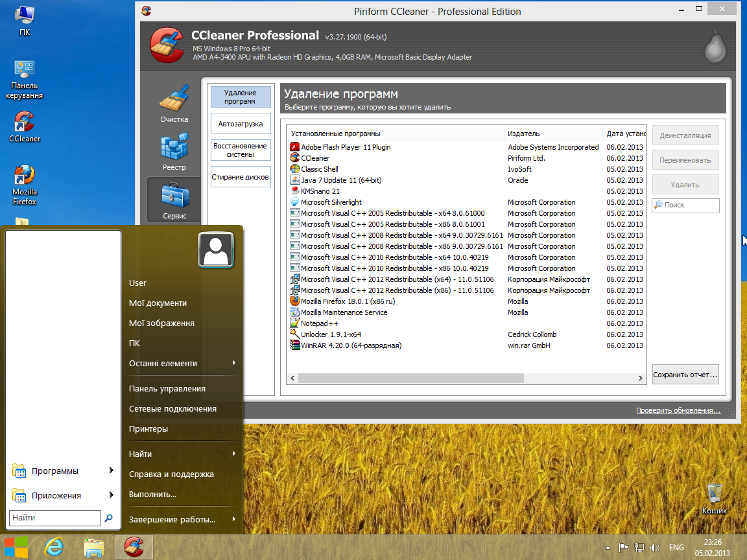The image size is (747, 560).
Task: Click the scrollbar right arrow in program list
Action: (x=640, y=378)
